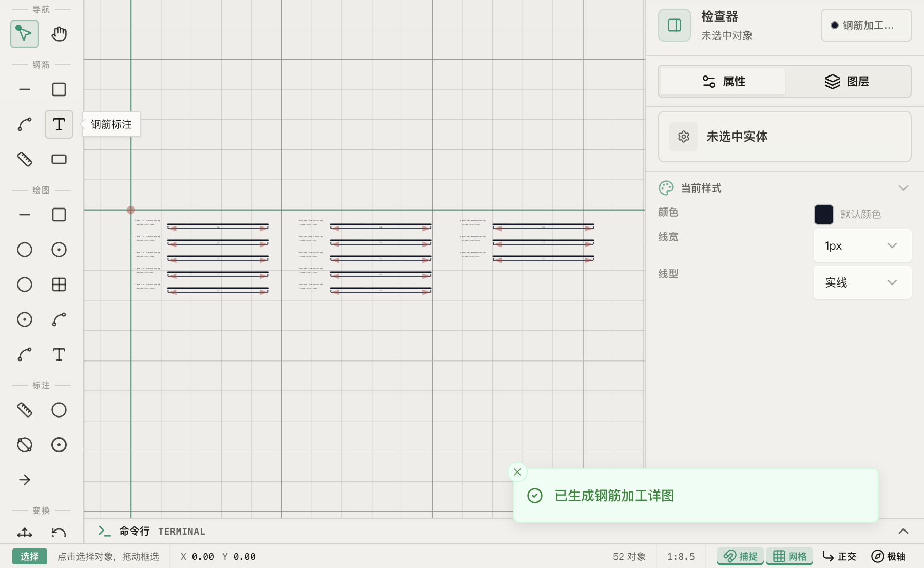Pick the rectangle tool in the 绘图 section

(59, 215)
